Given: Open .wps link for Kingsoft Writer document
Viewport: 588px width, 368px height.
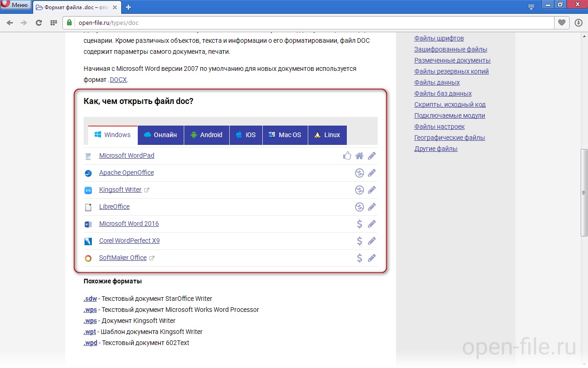Looking at the screenshot, I should pyautogui.click(x=90, y=321).
